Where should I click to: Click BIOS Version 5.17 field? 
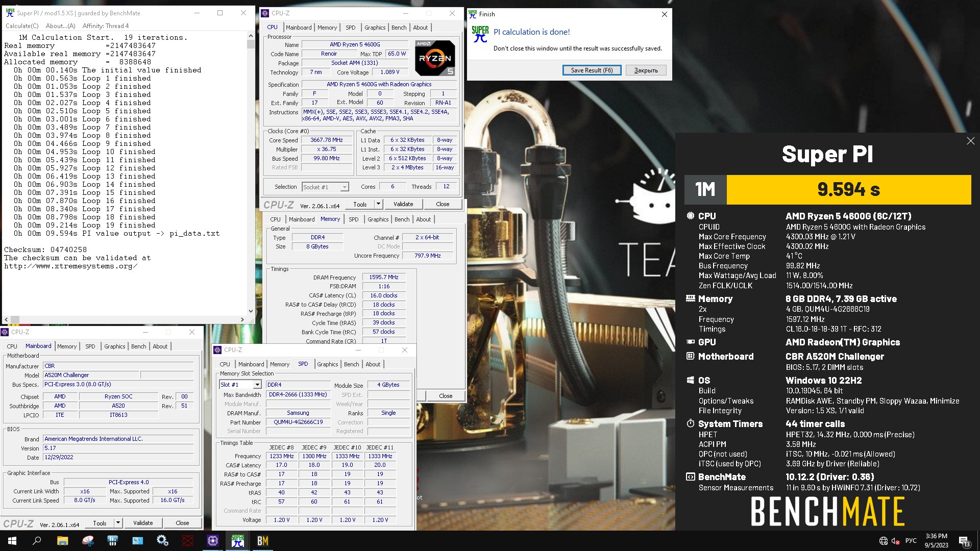click(118, 448)
